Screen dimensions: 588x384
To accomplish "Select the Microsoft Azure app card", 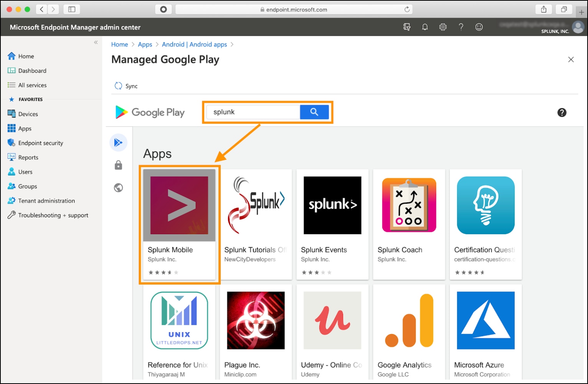I will [x=486, y=332].
